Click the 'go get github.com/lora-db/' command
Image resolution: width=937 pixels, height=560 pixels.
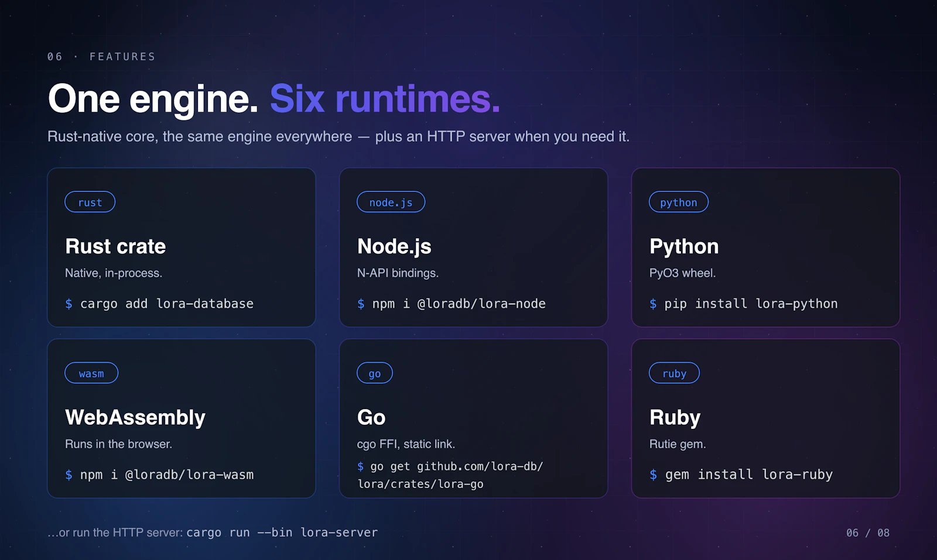coord(457,466)
